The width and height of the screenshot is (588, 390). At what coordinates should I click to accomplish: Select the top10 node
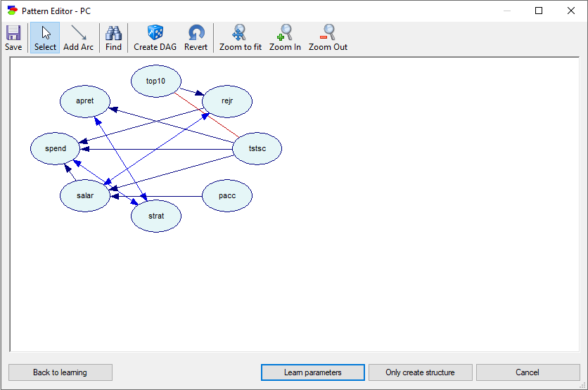[x=156, y=81]
